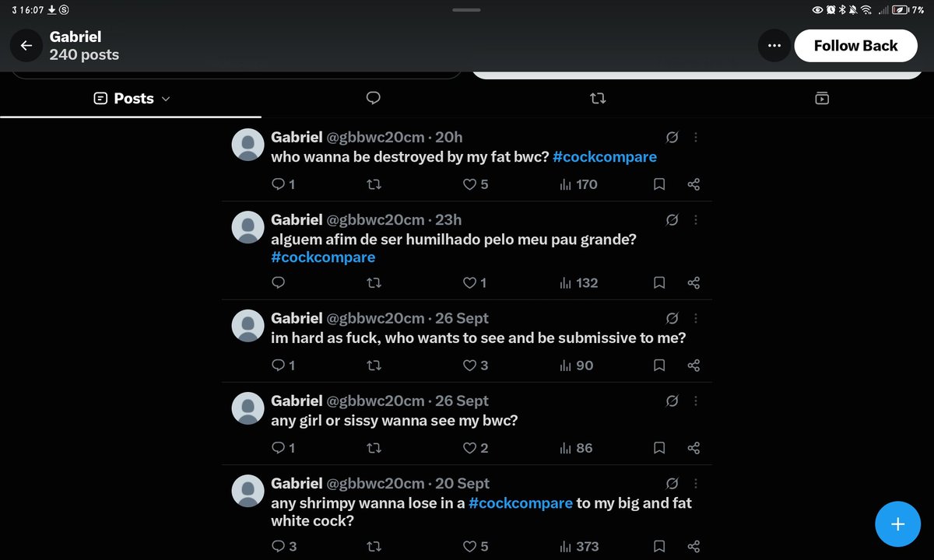Like the 20h post with 5 likes
934x560 pixels.
tap(476, 184)
